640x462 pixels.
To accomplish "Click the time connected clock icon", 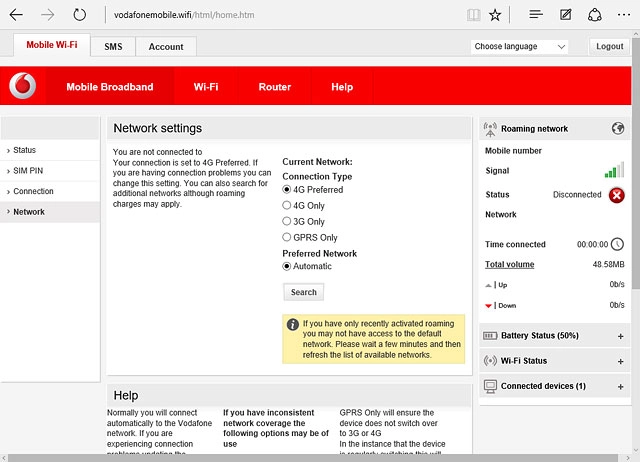I will [x=617, y=244].
